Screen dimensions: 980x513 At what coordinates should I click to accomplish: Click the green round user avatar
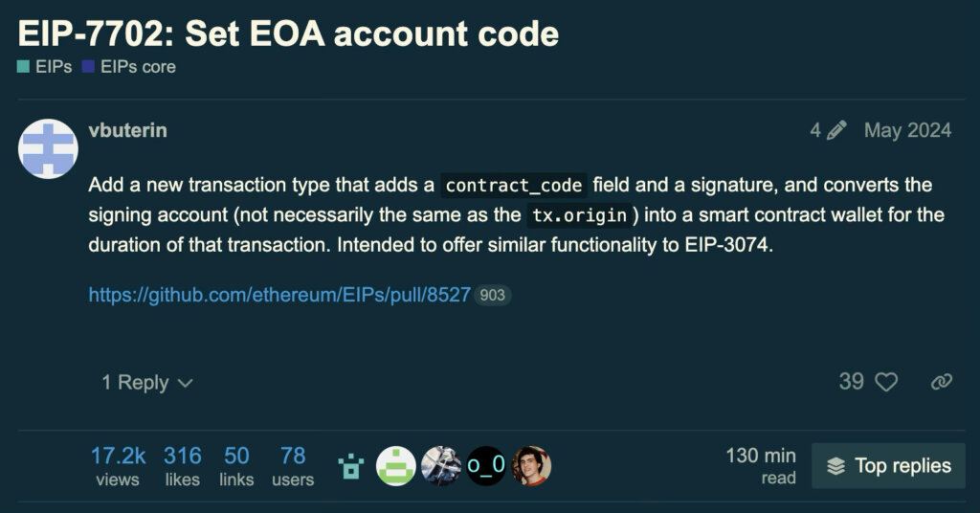coord(395,466)
